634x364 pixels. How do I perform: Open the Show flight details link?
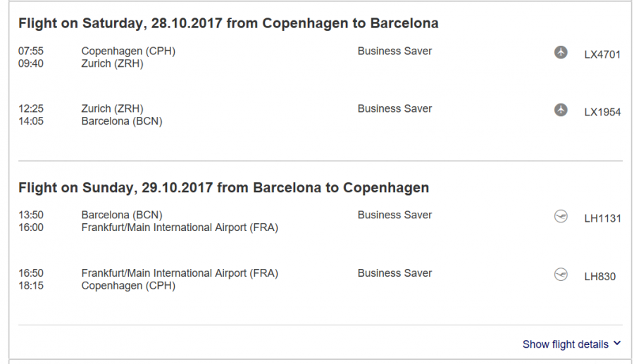click(565, 344)
